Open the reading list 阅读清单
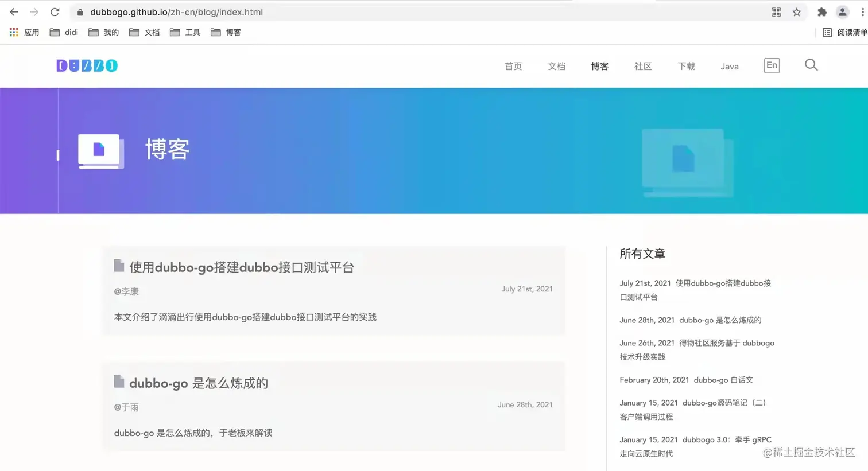 [x=845, y=33]
